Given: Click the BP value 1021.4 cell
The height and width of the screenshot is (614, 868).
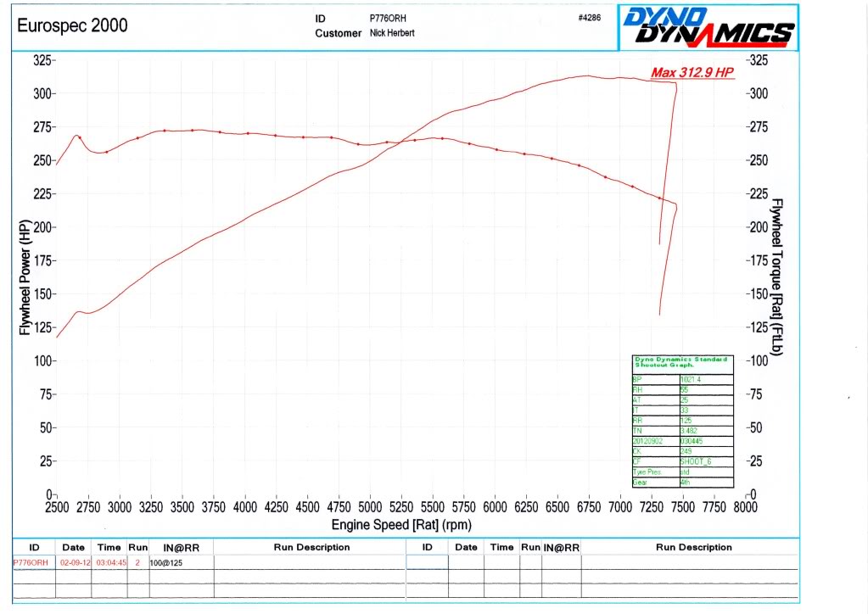Looking at the screenshot, I should 705,379.
